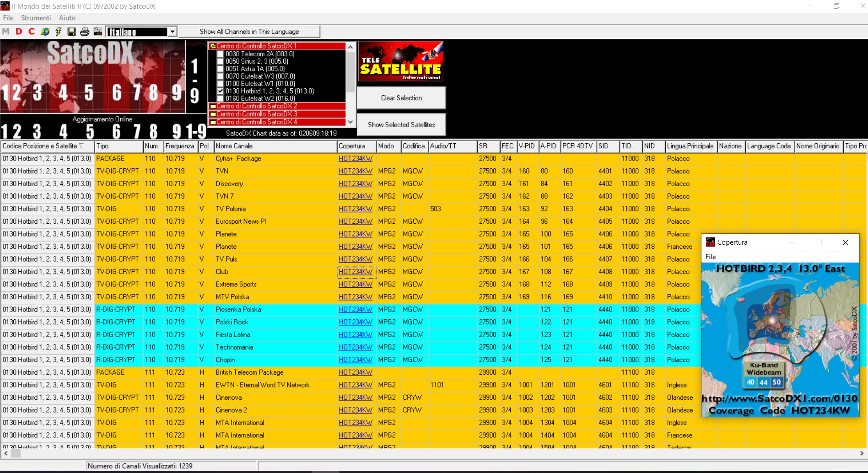Check the 0100 Eutelsat W1 checkbox
Image resolution: width=868 pixels, height=473 pixels.
[221, 84]
